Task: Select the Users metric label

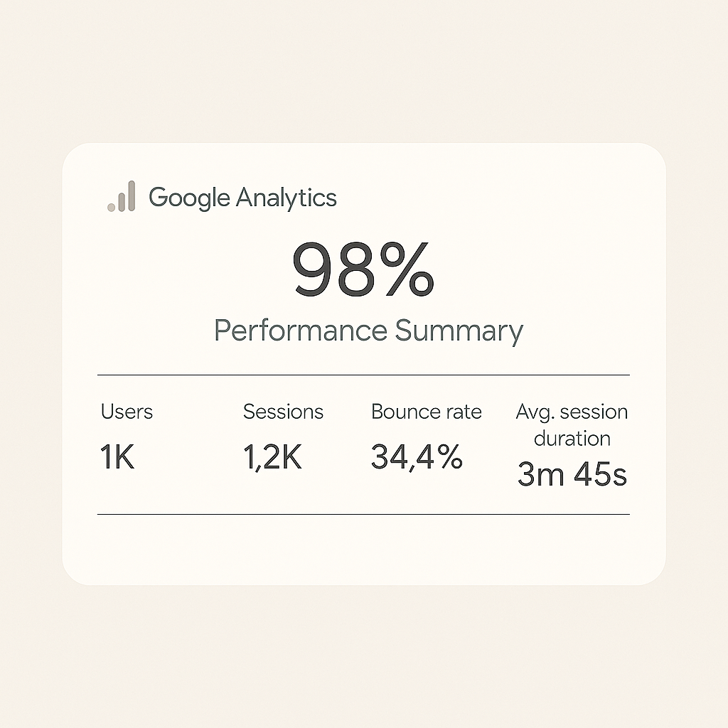Action: tap(127, 412)
